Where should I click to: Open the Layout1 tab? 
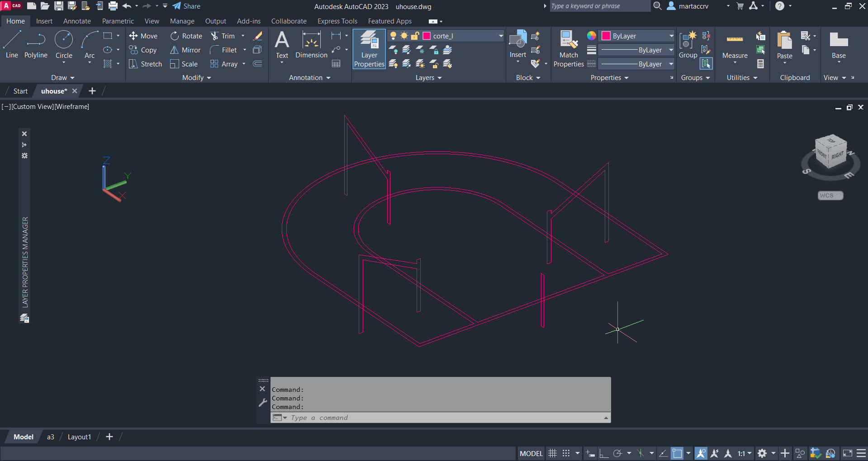pyautogui.click(x=79, y=437)
